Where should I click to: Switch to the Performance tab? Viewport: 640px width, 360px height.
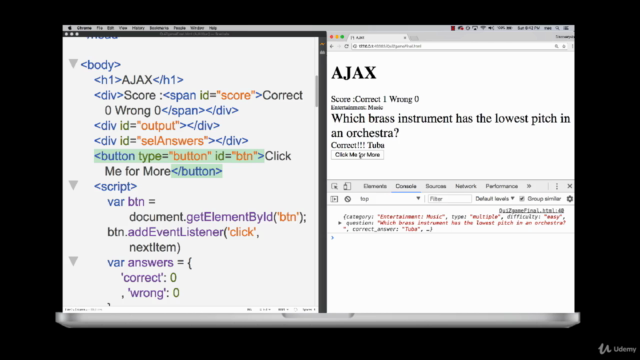point(502,186)
